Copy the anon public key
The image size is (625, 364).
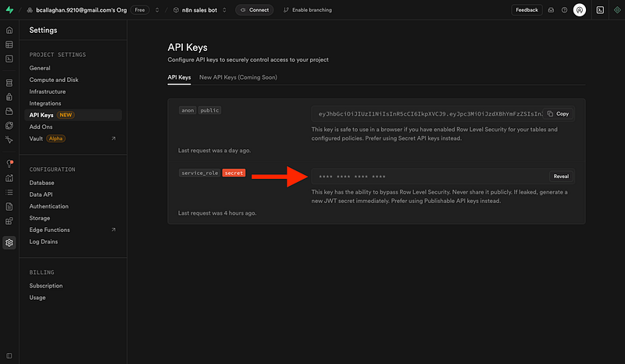coord(558,113)
